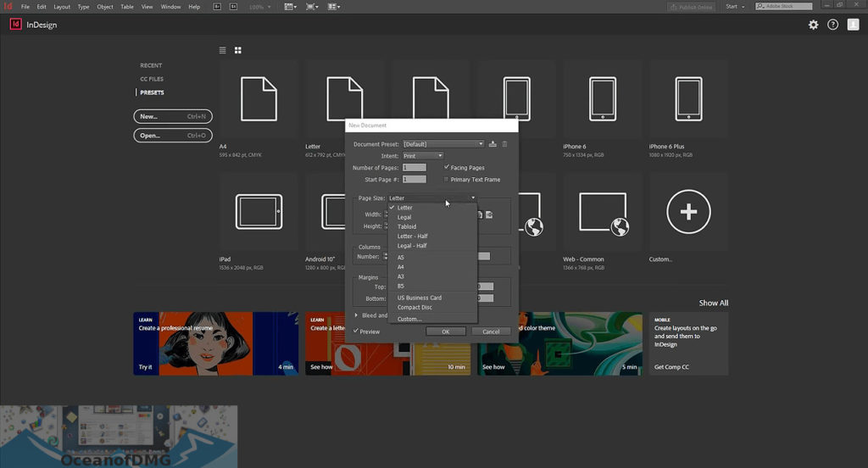
Task: Open Adobe Stock via the St icon
Action: pos(234,7)
